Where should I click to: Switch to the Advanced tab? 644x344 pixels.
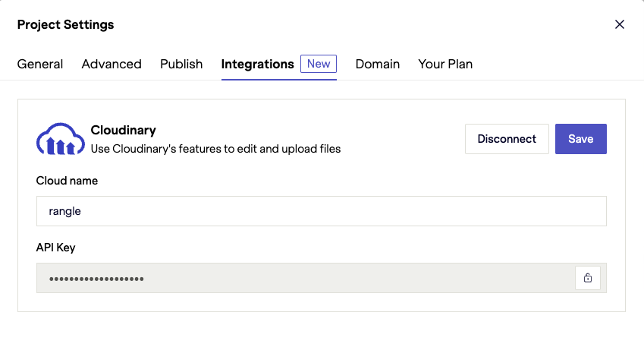point(112,64)
